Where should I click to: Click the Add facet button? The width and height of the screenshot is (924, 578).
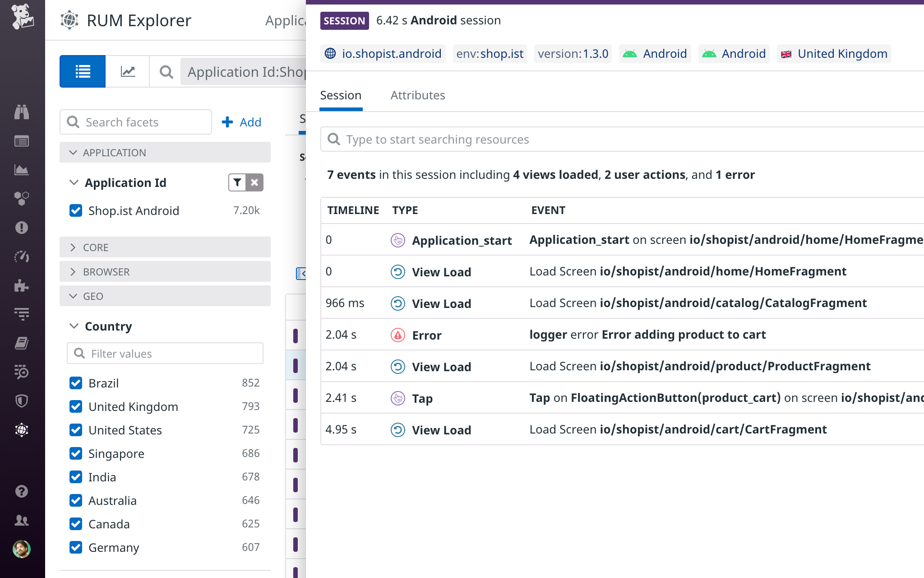coord(241,122)
